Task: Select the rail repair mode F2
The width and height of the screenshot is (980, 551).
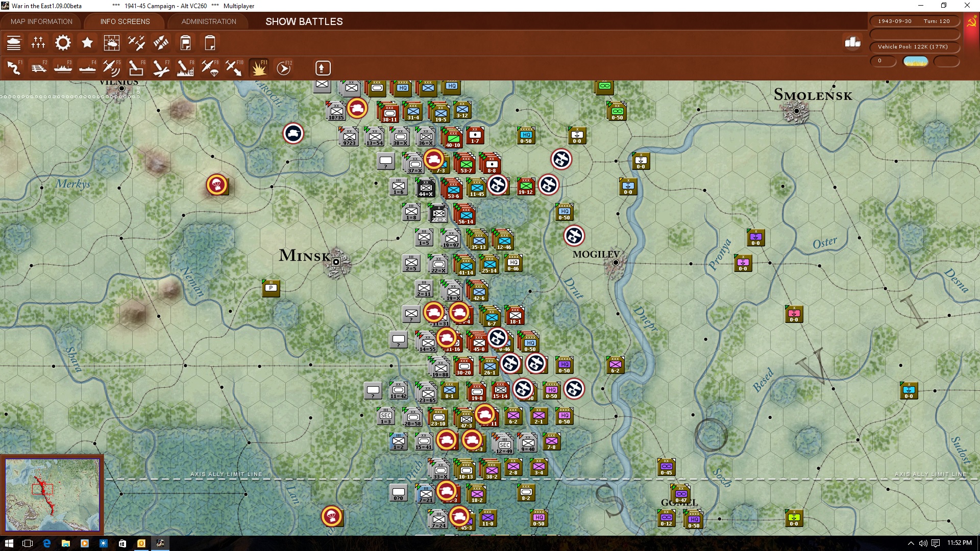Action: (39, 68)
